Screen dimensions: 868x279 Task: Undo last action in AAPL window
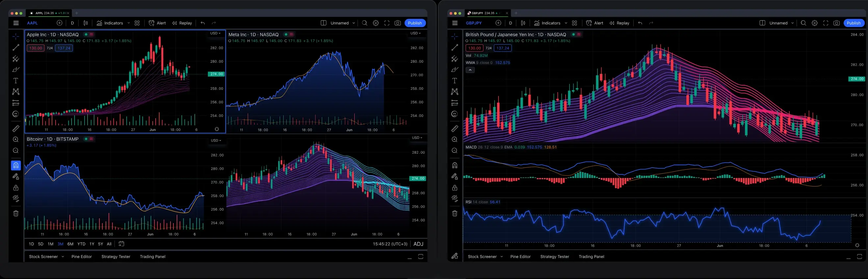202,23
